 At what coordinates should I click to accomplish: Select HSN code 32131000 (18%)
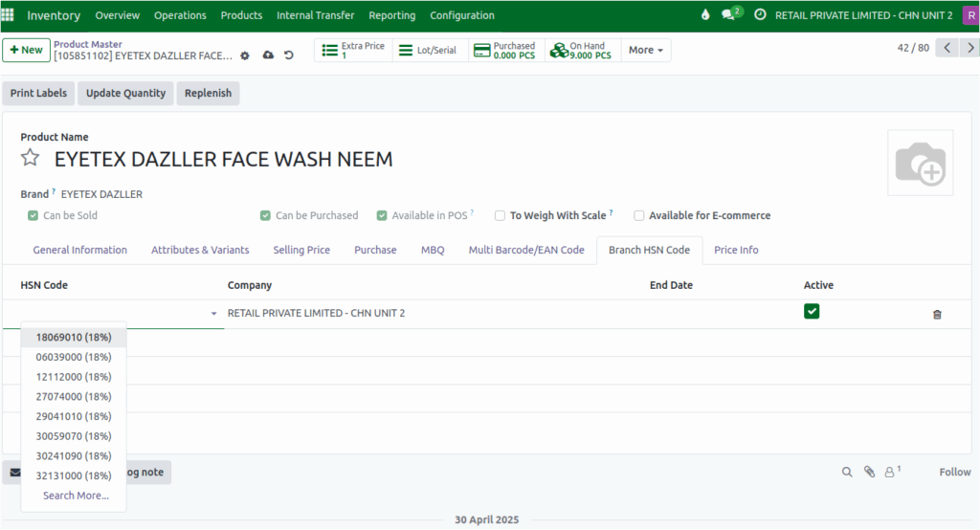pyautogui.click(x=74, y=475)
